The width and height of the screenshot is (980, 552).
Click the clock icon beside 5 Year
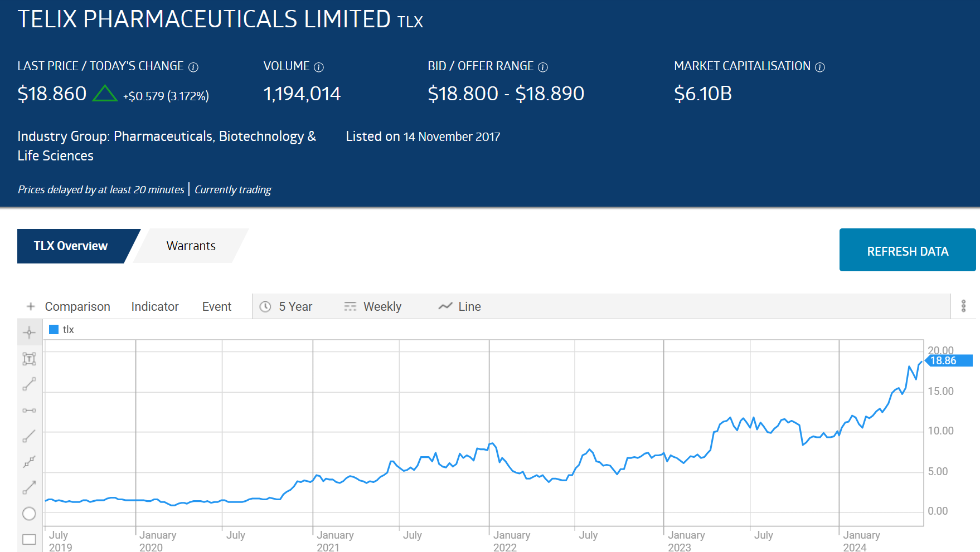coord(265,306)
